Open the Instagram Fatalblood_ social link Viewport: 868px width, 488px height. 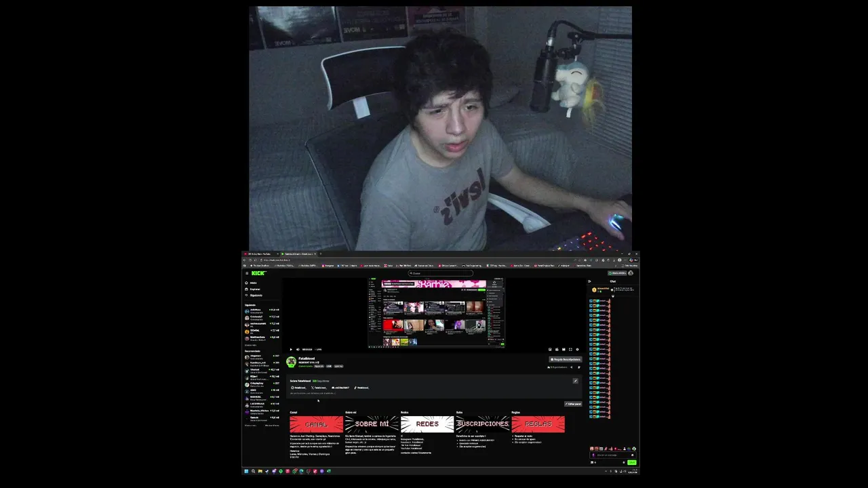tap(298, 388)
